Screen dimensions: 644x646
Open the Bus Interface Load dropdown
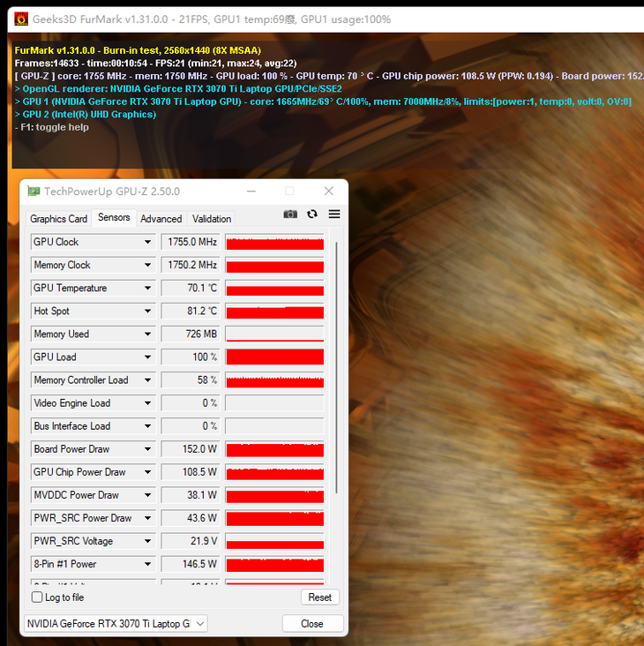147,426
